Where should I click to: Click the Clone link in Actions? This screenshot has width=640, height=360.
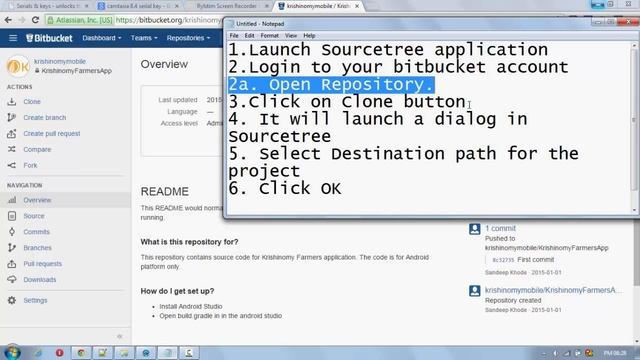click(32, 102)
